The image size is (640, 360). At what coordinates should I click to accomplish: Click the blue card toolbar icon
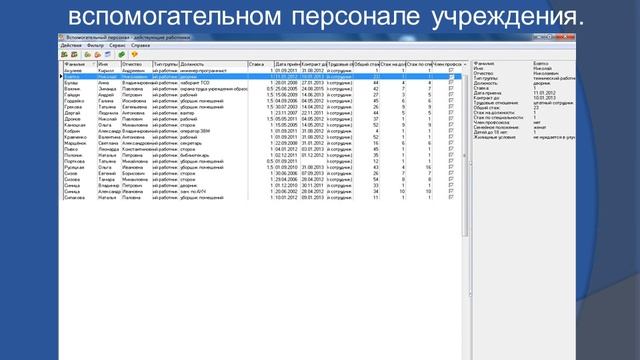tap(108, 54)
